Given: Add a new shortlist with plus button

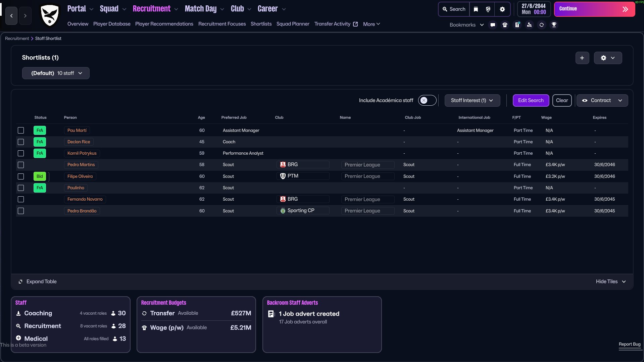Looking at the screenshot, I should pyautogui.click(x=582, y=58).
